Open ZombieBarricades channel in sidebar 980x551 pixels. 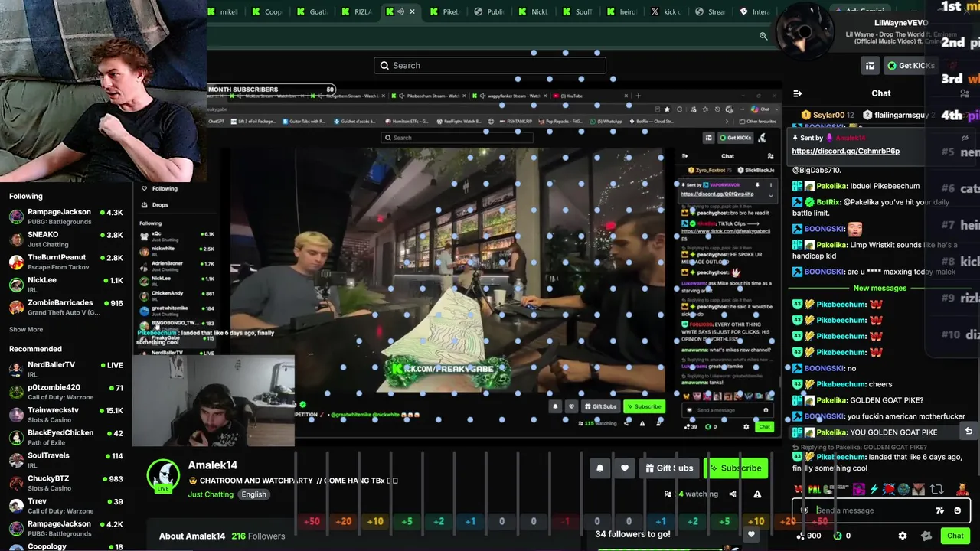67,307
